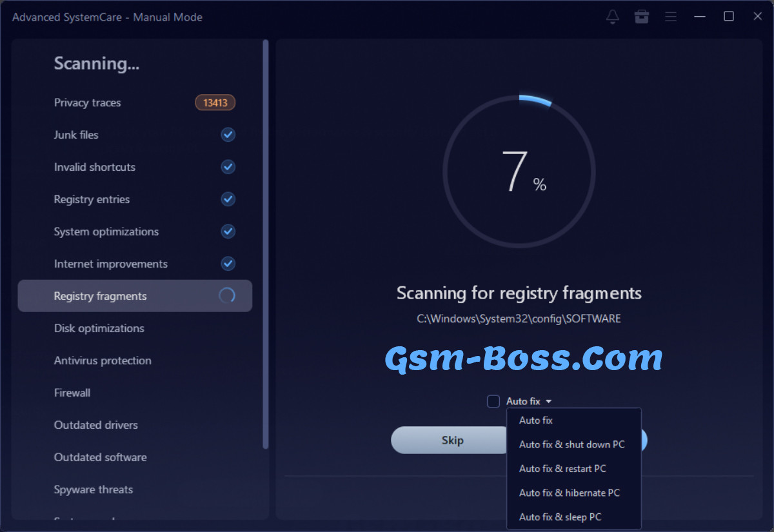Image resolution: width=774 pixels, height=532 pixels.
Task: Select the Outdated drivers item
Action: (x=96, y=425)
